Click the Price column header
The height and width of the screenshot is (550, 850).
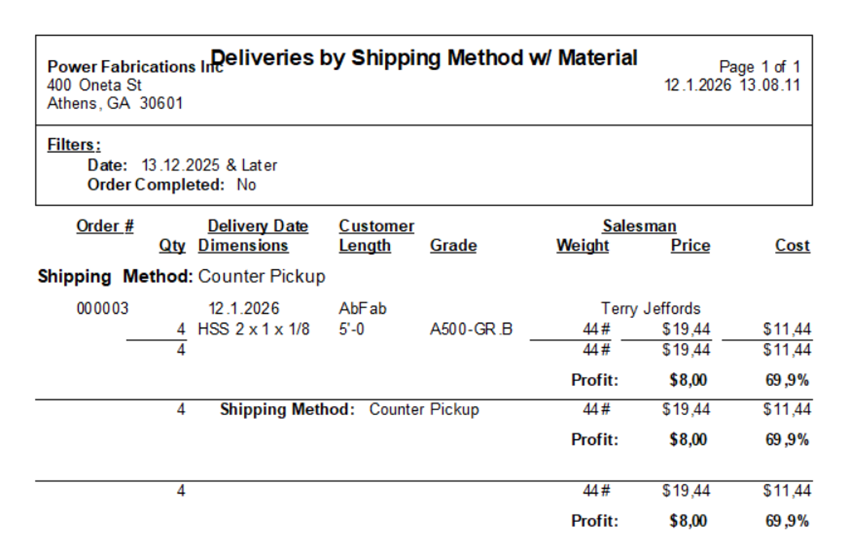pyautogui.click(x=690, y=245)
